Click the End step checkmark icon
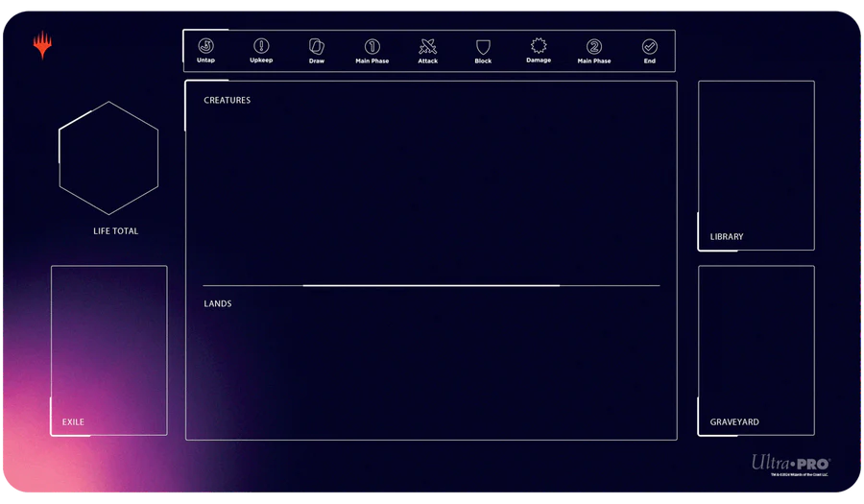 click(650, 46)
